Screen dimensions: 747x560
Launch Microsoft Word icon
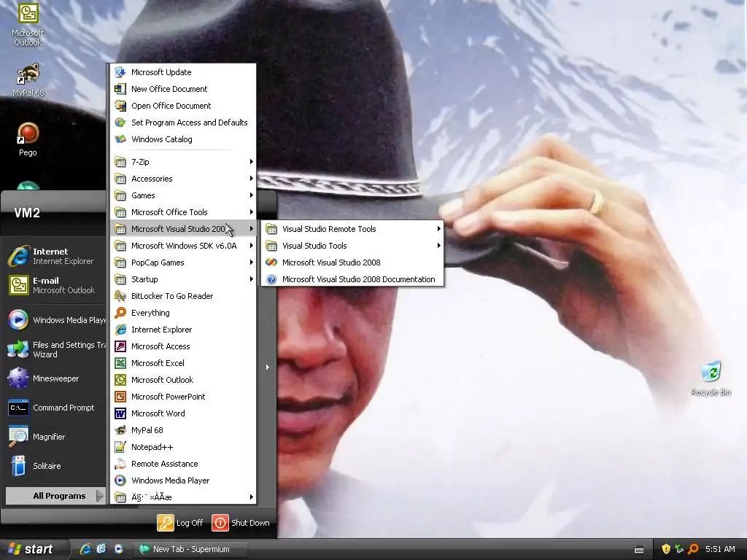[120, 413]
